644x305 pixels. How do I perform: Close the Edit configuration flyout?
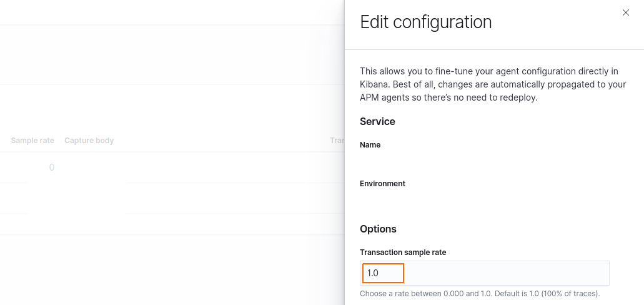pos(626,12)
